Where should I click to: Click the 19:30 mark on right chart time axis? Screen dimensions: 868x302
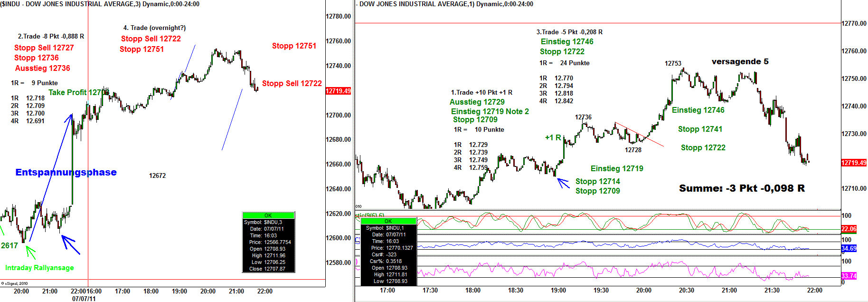(x=601, y=290)
